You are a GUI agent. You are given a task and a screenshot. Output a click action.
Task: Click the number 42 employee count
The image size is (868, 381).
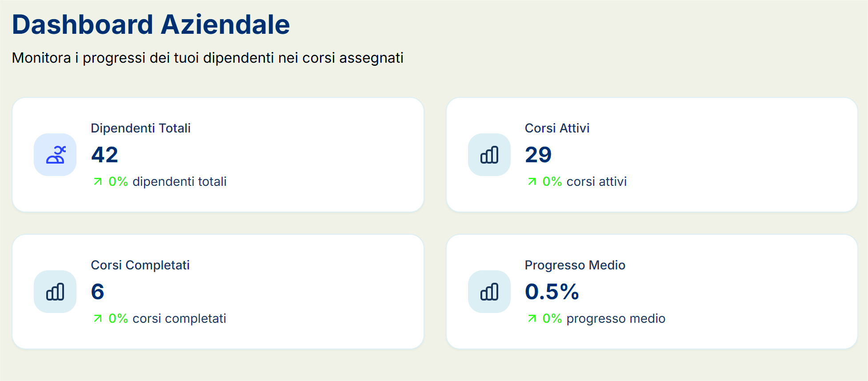(104, 155)
